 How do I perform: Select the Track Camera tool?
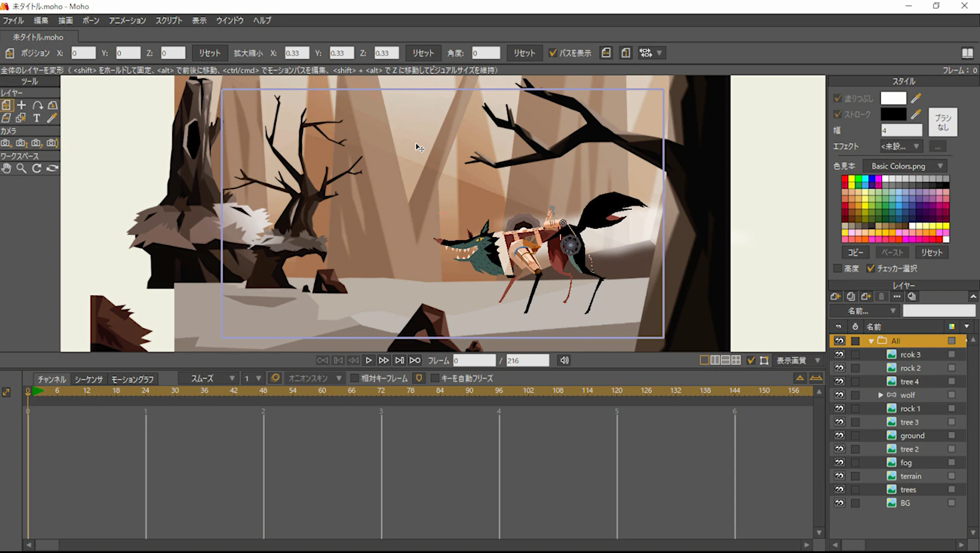[6, 143]
